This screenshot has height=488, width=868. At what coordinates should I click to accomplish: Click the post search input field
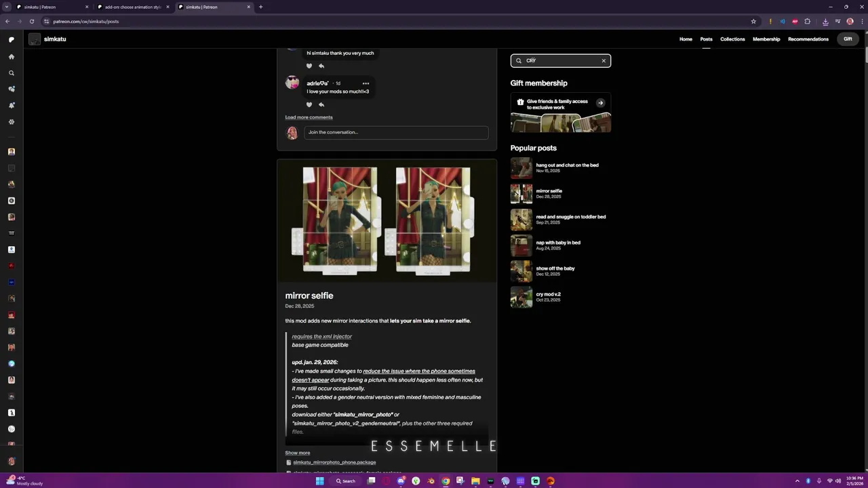[560, 61]
